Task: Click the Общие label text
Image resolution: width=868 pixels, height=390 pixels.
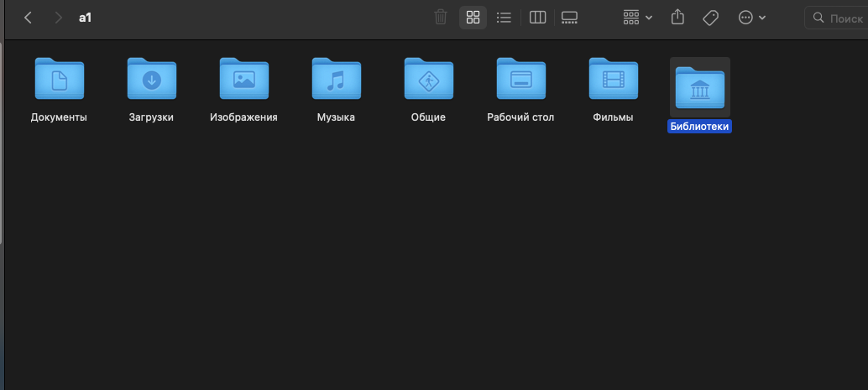Action: pos(428,117)
